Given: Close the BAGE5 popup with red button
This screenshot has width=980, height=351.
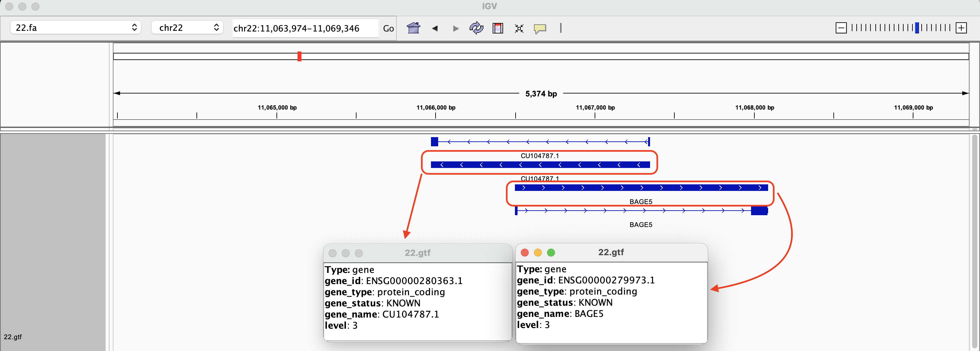Looking at the screenshot, I should coord(525,252).
